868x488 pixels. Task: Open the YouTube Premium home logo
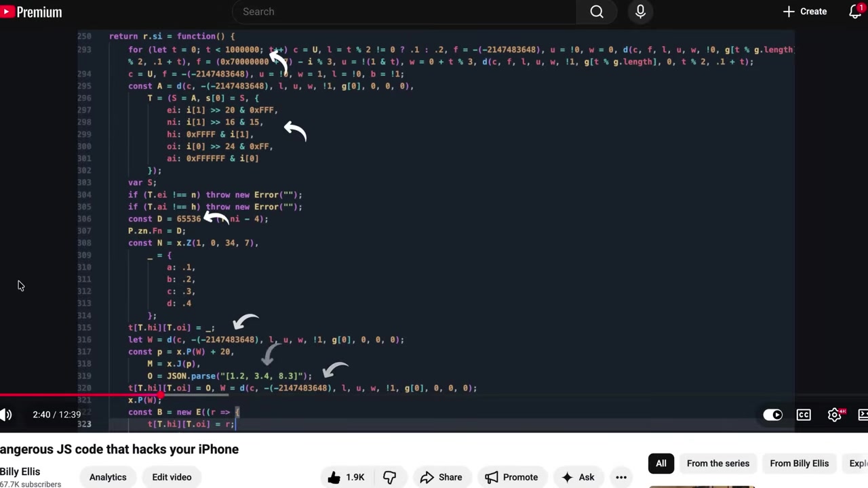coord(31,12)
